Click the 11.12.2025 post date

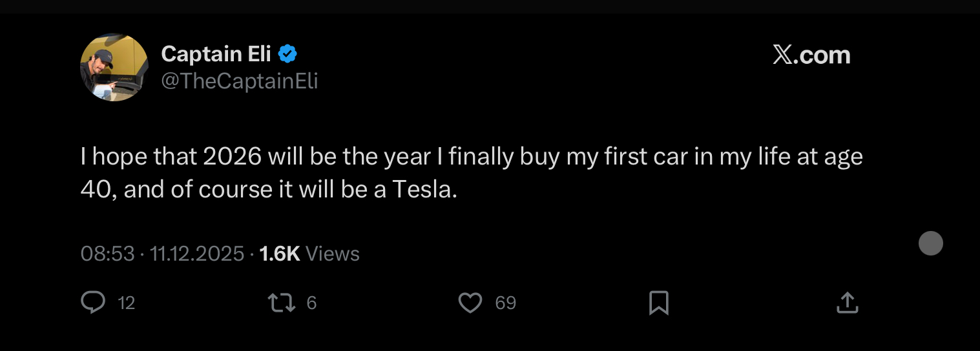coord(197,254)
